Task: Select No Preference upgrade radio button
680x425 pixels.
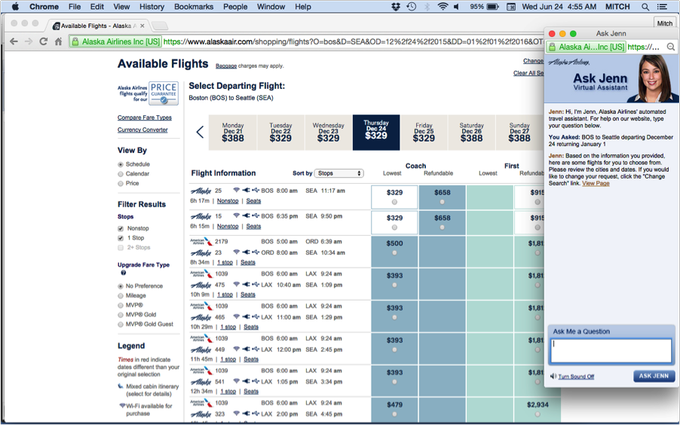Action: point(121,286)
